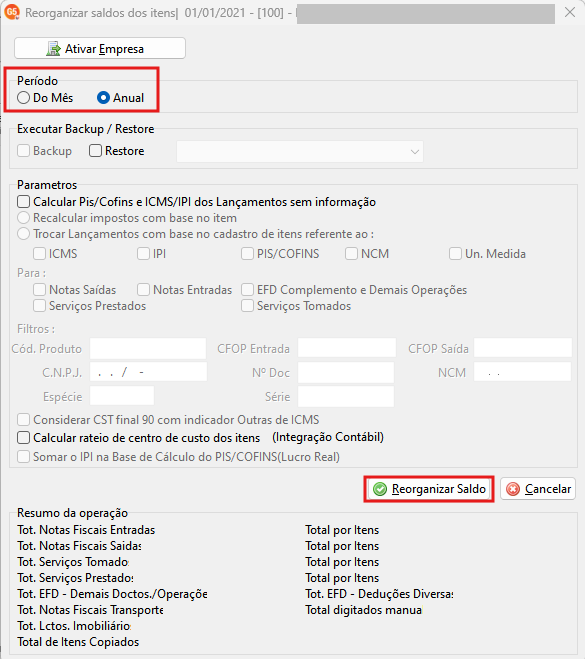Click the Cód. Produto input field
585x659 pixels.
click(x=148, y=348)
